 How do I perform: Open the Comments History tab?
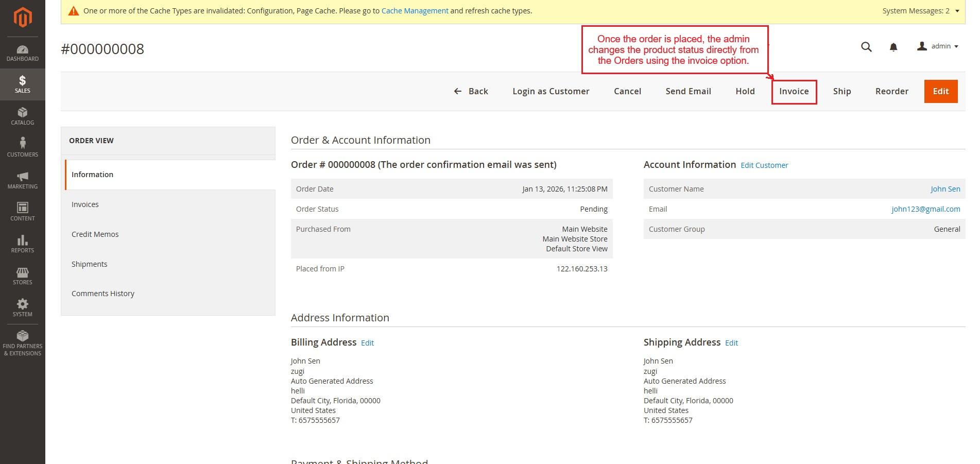[x=103, y=294]
